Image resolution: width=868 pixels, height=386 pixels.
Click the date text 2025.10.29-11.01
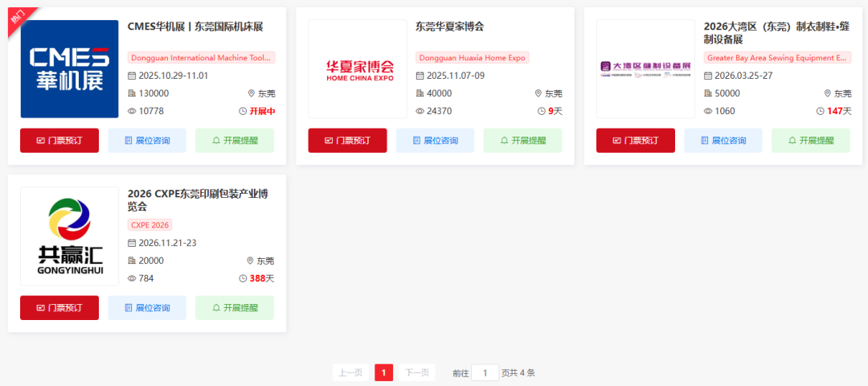tap(174, 76)
